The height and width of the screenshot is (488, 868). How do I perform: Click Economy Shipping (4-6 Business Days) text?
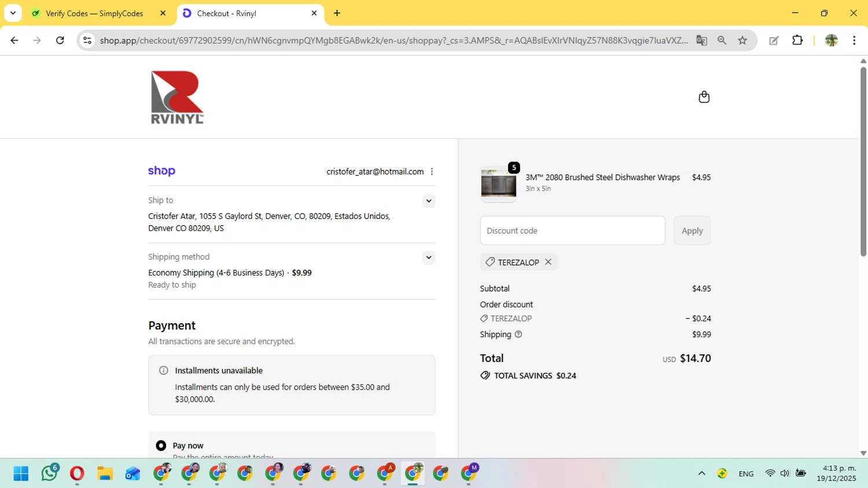point(216,273)
